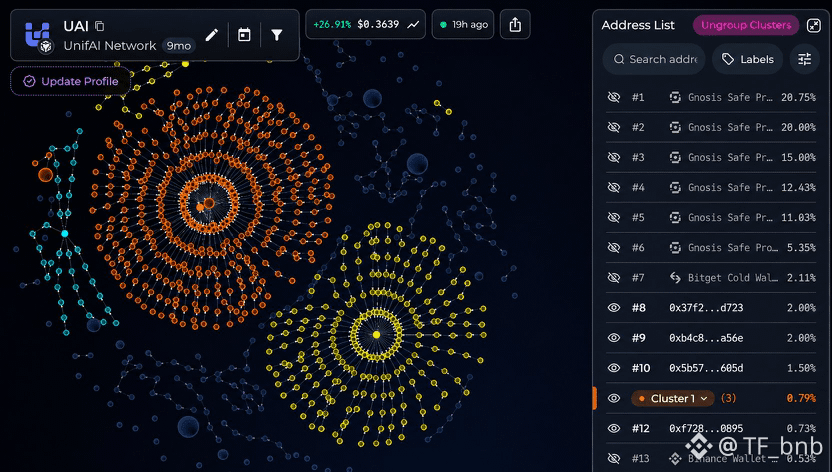The width and height of the screenshot is (832, 472).
Task: Hide address #9 0xb4c8...a56e
Action: [614, 338]
